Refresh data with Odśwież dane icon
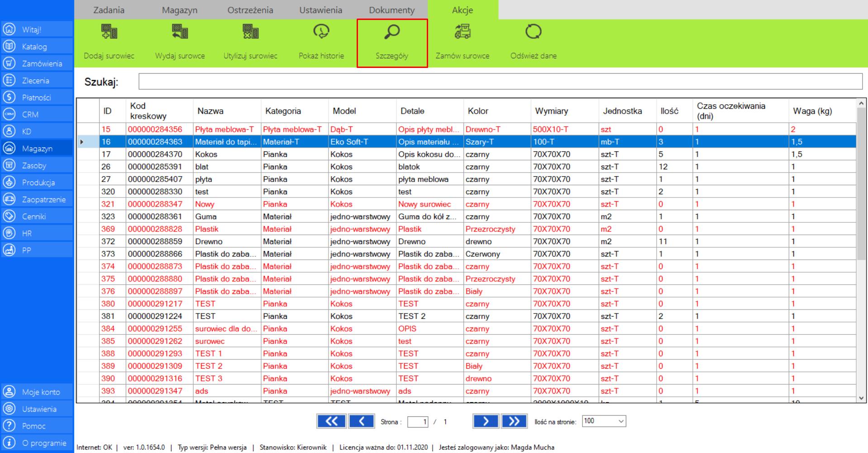Viewport: 868px width, 453px height. coord(534,31)
